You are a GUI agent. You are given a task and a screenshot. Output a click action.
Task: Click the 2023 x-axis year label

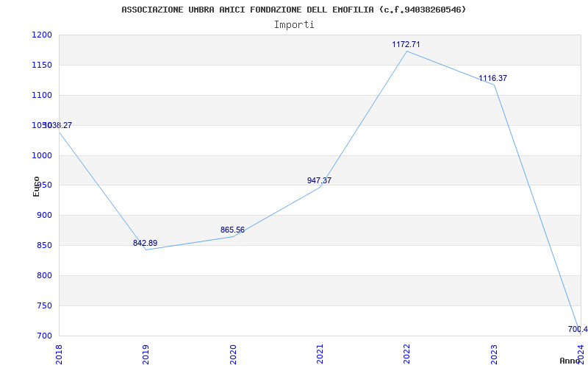tap(493, 354)
